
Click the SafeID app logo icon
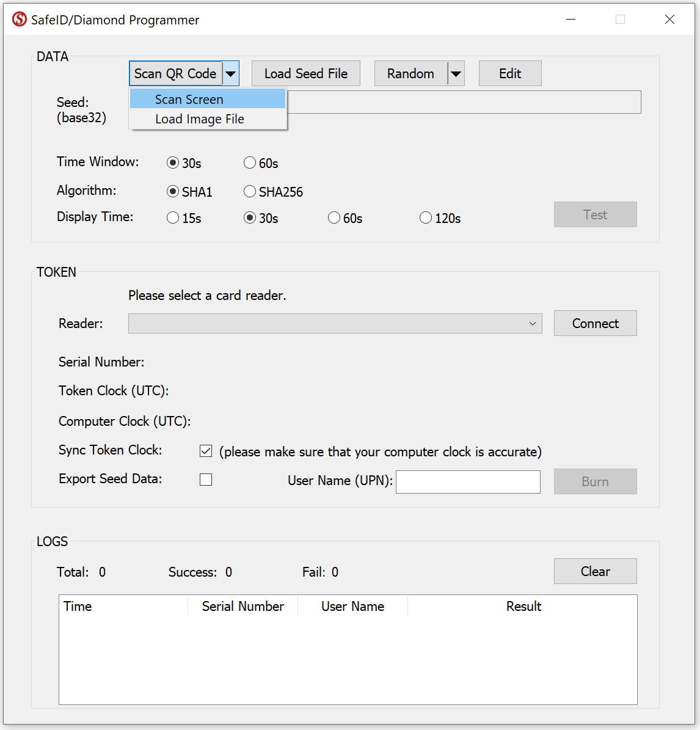[20, 20]
